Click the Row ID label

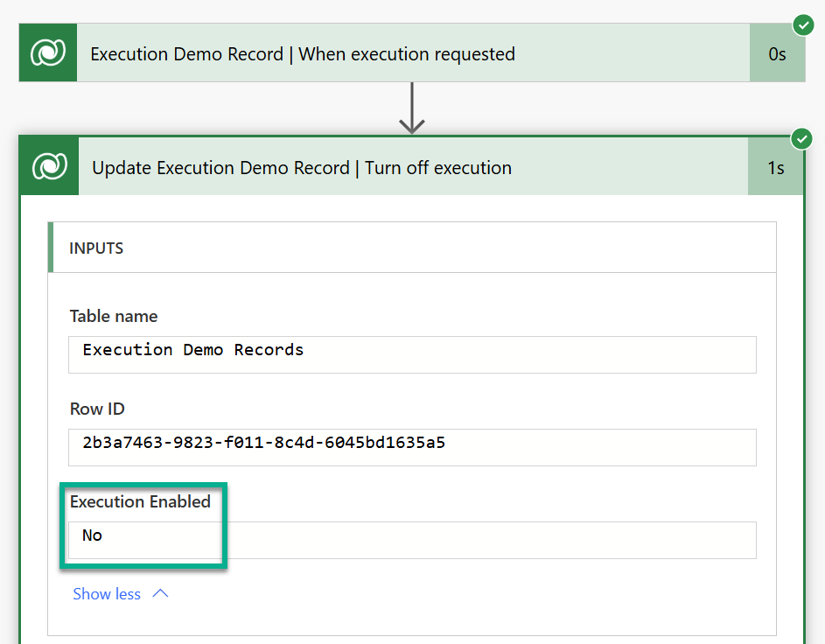coord(97,409)
